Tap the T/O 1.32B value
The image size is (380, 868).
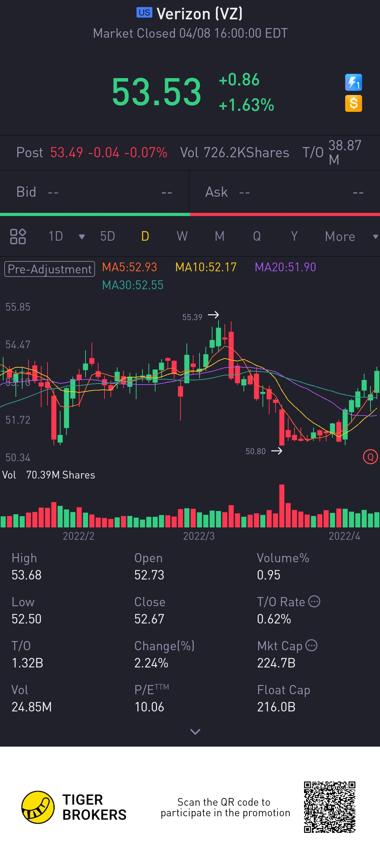pyautogui.click(x=27, y=663)
